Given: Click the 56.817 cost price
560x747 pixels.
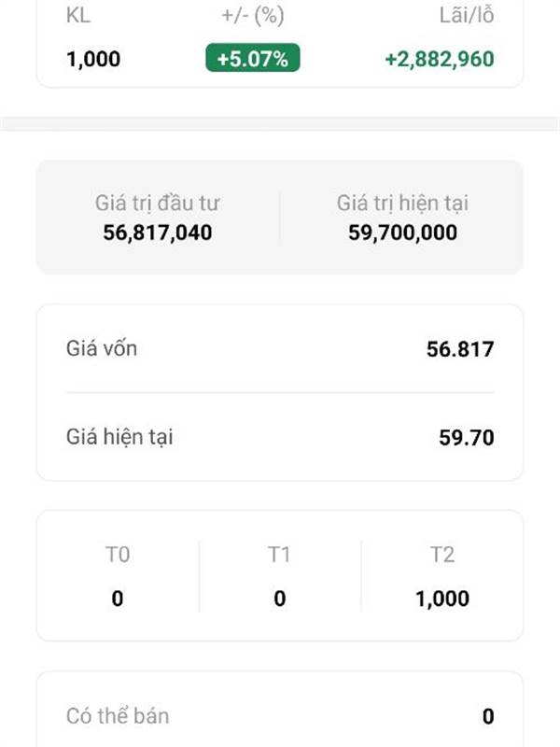Looking at the screenshot, I should 460,350.
